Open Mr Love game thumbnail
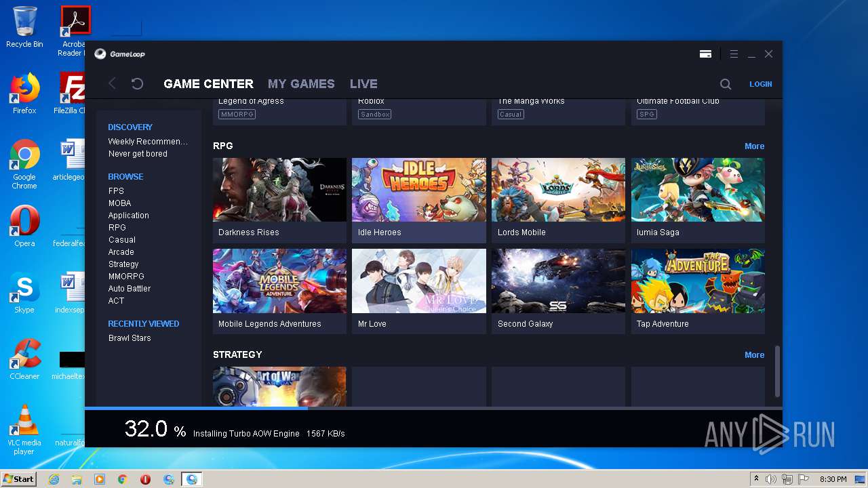This screenshot has height=488, width=868. tap(419, 281)
